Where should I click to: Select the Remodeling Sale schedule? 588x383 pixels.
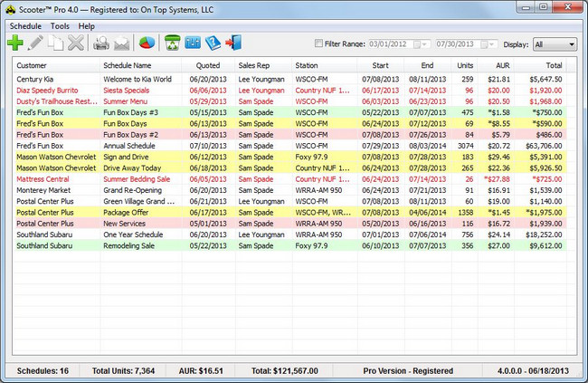289,245
